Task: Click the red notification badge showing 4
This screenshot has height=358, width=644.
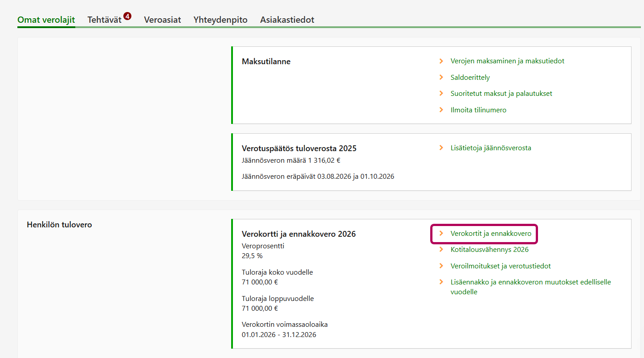Action: click(x=127, y=16)
